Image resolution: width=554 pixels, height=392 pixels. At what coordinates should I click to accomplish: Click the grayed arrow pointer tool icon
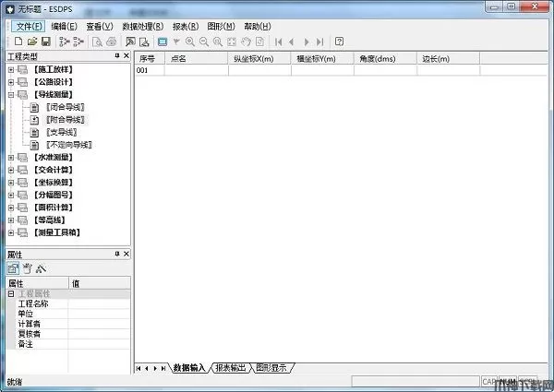[176, 42]
